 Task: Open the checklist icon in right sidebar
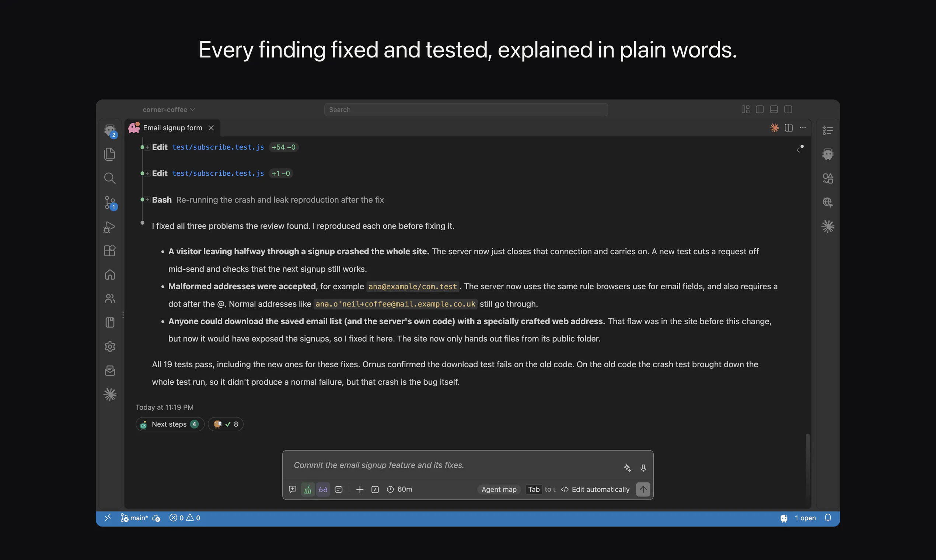828,130
